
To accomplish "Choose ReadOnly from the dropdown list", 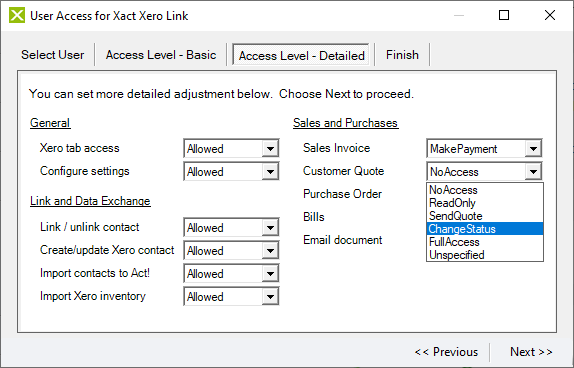I will tap(485, 203).
